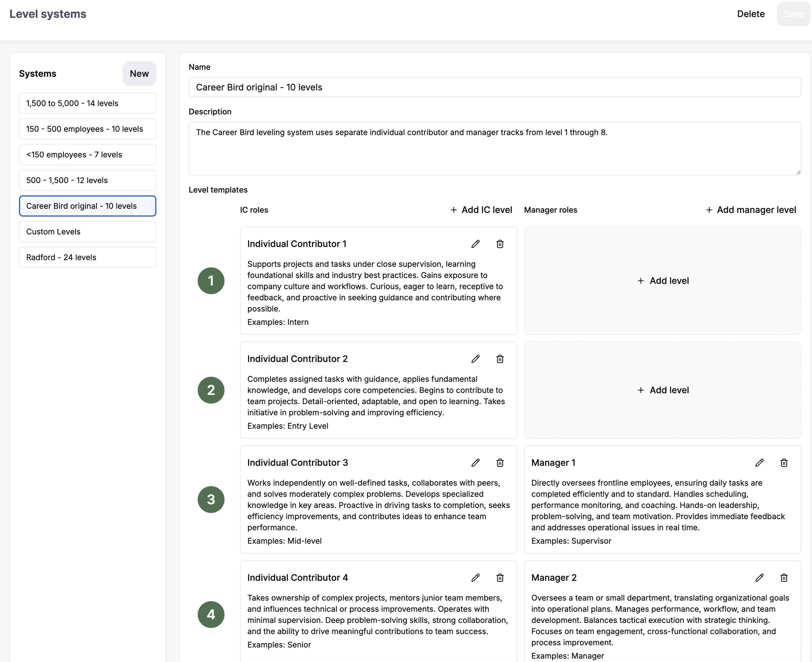The height and width of the screenshot is (662, 812).
Task: Click pencil icon for Individual Contributor 2
Action: point(476,359)
